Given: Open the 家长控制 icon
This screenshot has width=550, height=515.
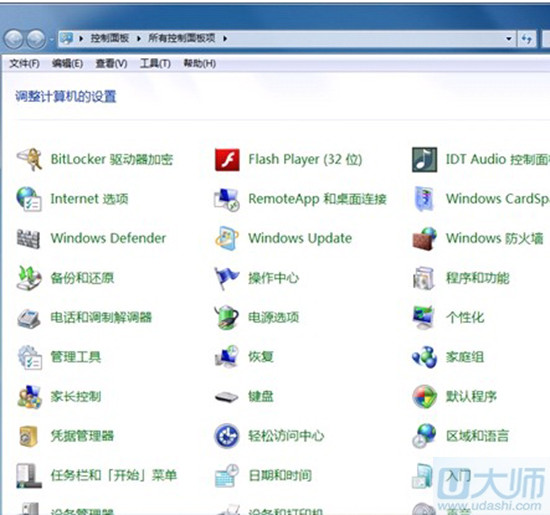Looking at the screenshot, I should (29, 397).
